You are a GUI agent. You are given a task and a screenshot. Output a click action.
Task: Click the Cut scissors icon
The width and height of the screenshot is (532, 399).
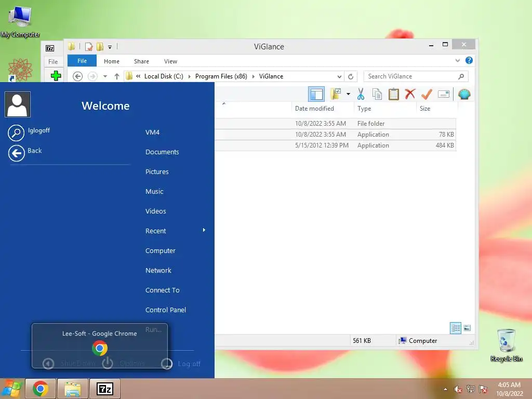[361, 94]
